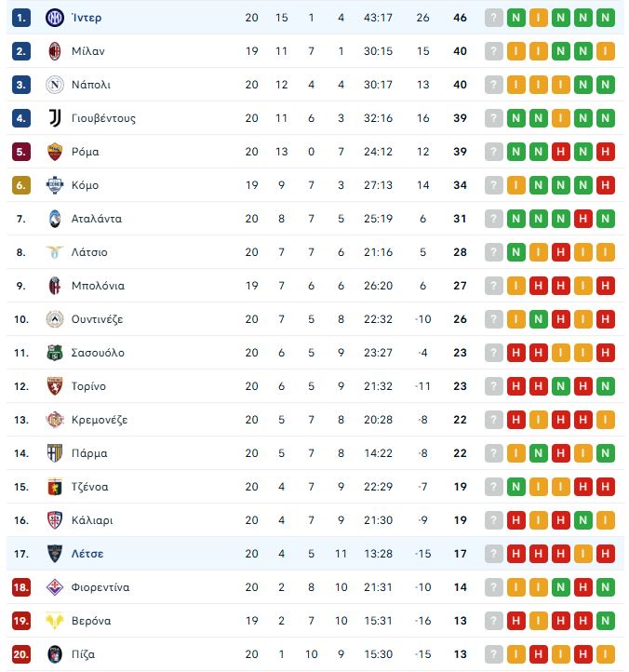
Task: Click the Verona club crest icon
Action: pyautogui.click(x=53, y=621)
